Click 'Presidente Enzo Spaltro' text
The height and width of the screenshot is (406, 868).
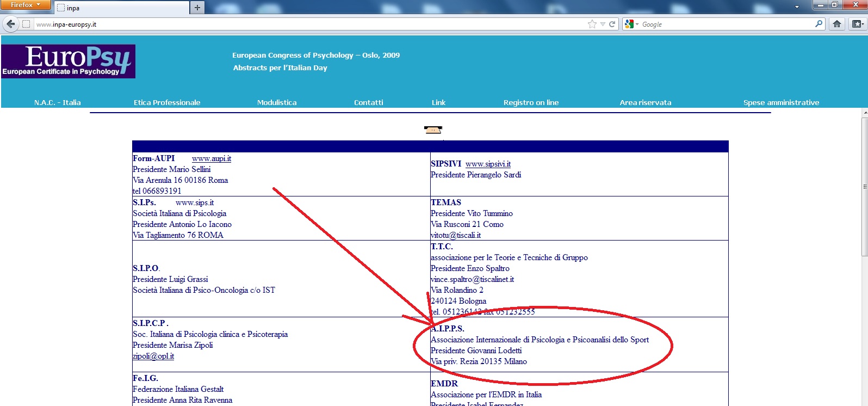(x=470, y=268)
